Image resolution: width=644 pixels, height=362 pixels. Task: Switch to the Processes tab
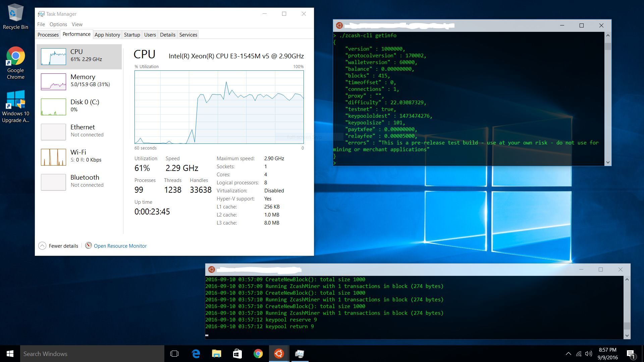coord(48,35)
